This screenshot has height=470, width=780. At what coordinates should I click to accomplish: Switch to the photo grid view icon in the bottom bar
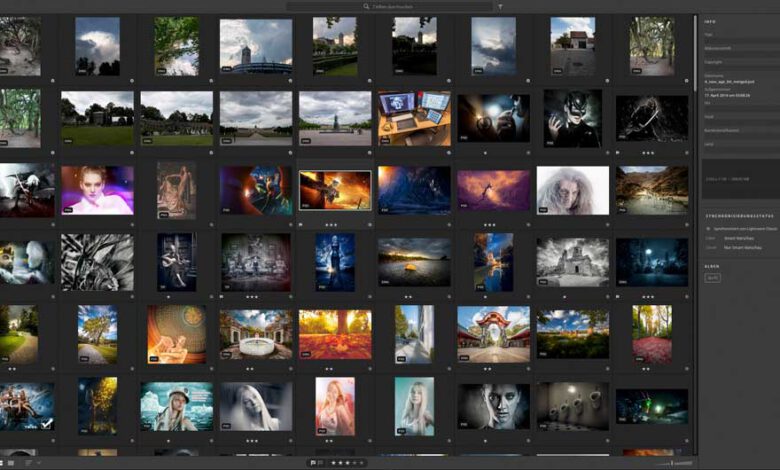click(1, 463)
